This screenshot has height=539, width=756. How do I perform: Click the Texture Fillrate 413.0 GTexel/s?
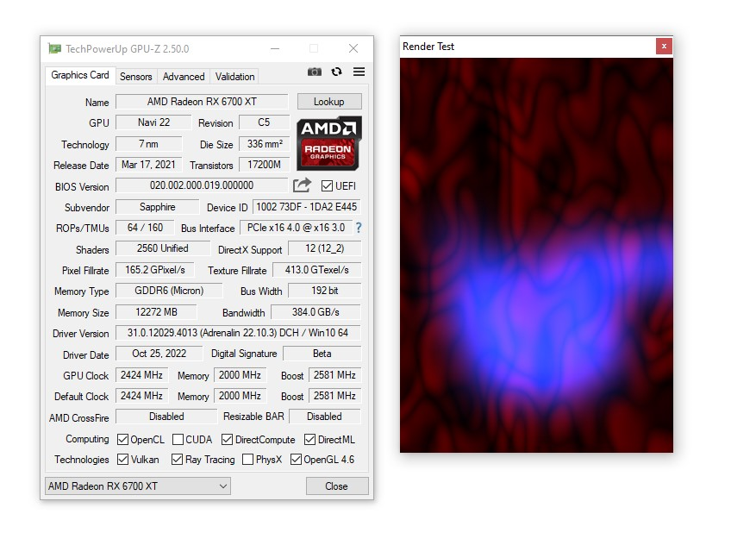pyautogui.click(x=316, y=269)
